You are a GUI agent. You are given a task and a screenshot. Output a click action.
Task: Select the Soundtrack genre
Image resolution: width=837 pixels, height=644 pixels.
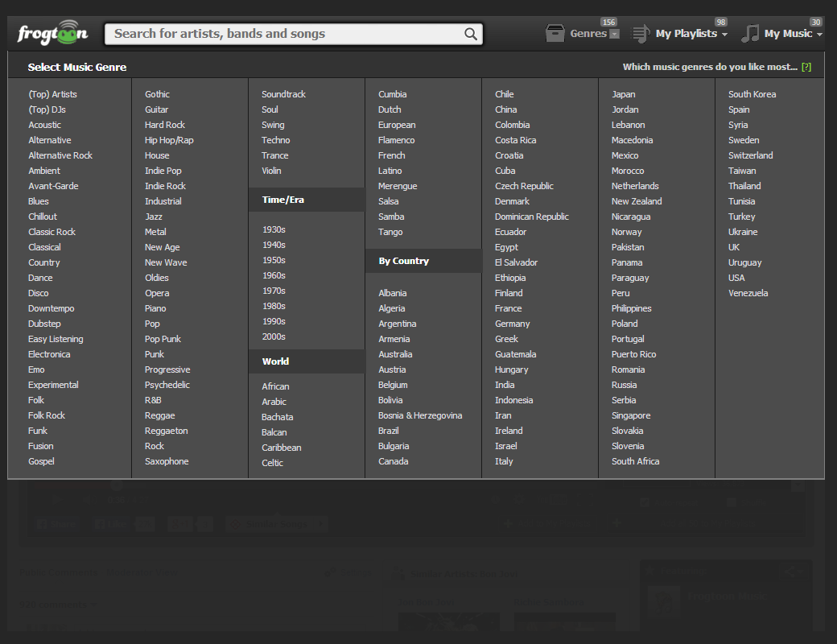point(283,94)
